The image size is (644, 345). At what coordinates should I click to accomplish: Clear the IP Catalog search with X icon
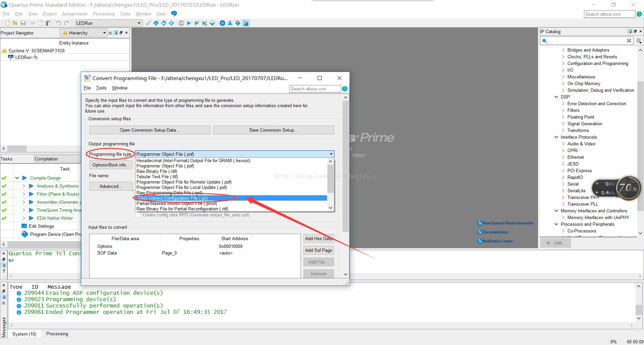tap(629, 41)
